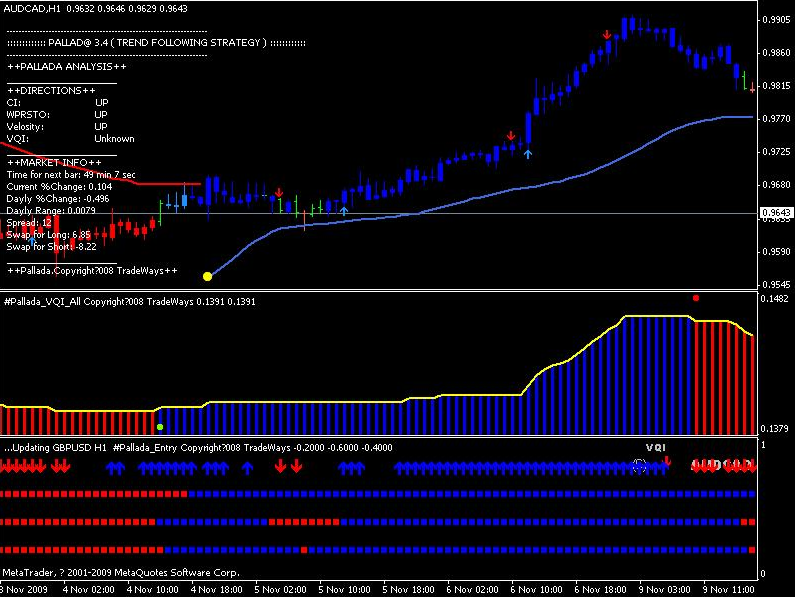Click the red sell arrow at the chart's right edge
Image resolution: width=795 pixels, height=597 pixels.
click(x=752, y=89)
